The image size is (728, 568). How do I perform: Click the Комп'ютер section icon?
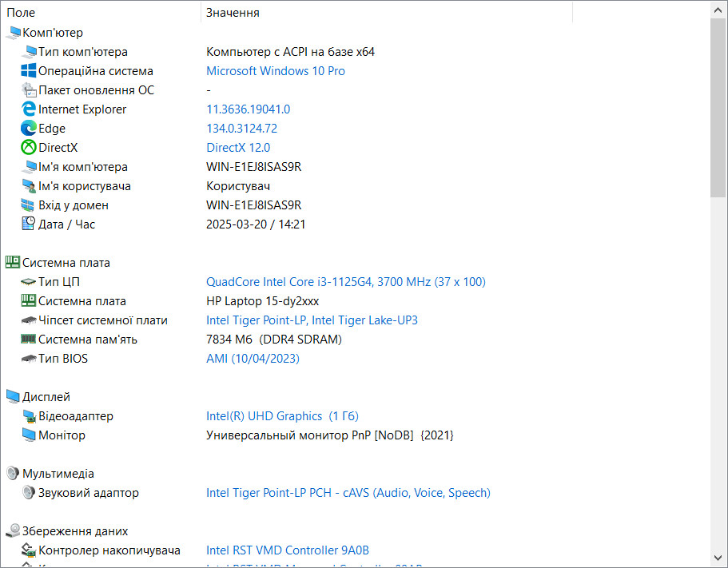13,33
